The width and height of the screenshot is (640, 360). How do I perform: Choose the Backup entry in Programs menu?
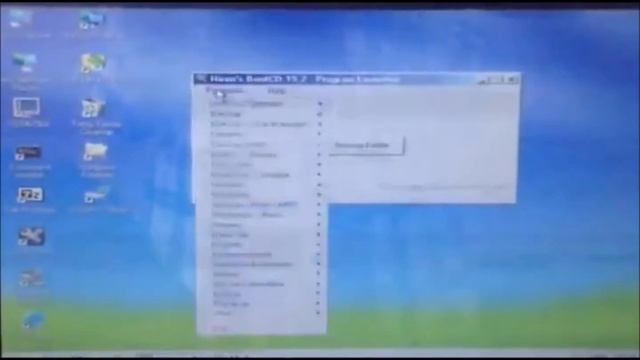pos(226,114)
